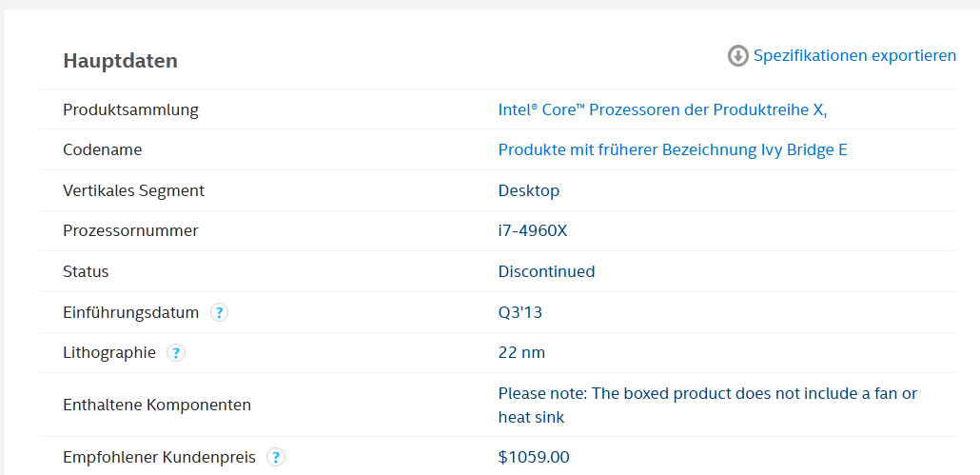Click the Enthaltene Komponenten label
980x475 pixels.
pos(157,405)
